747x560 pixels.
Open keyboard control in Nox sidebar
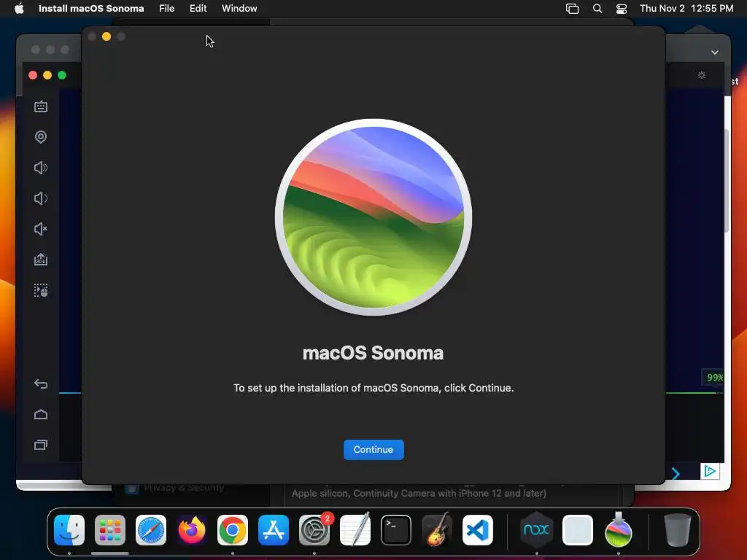(41, 106)
